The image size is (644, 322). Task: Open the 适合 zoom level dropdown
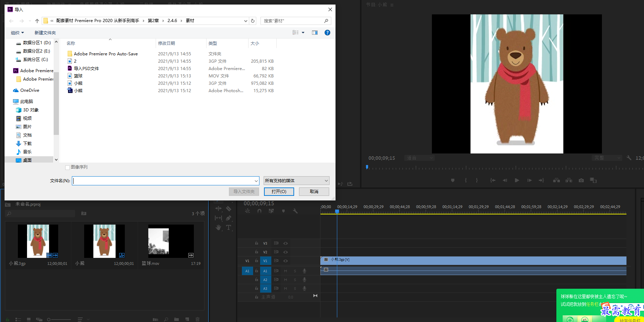pos(420,158)
